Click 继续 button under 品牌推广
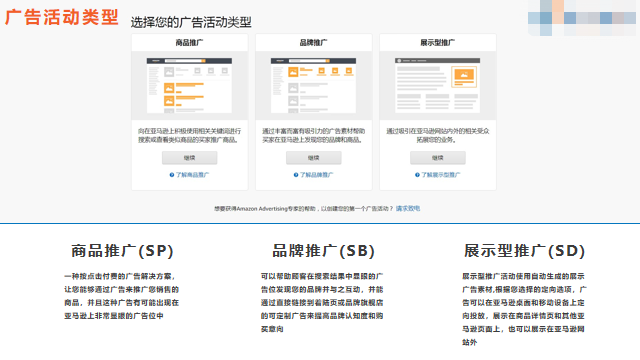Image resolution: width=640 pixels, height=360 pixels. point(313,158)
